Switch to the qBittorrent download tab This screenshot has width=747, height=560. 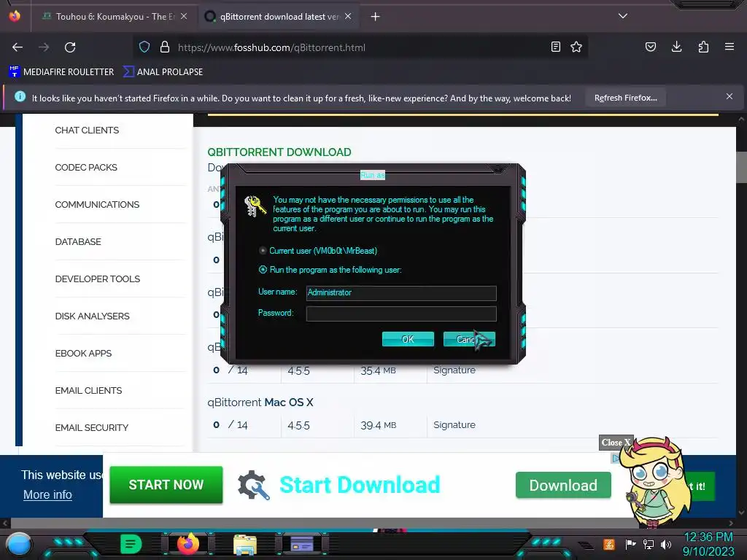tap(279, 17)
